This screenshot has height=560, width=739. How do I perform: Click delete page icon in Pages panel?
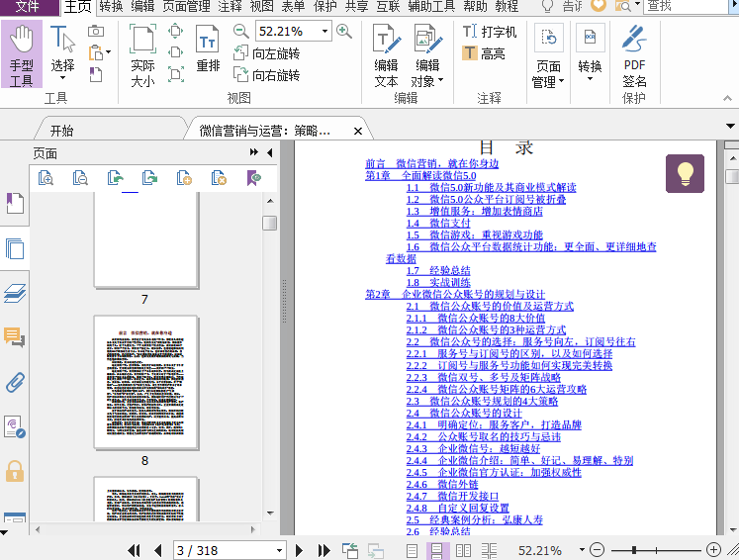coord(220,178)
